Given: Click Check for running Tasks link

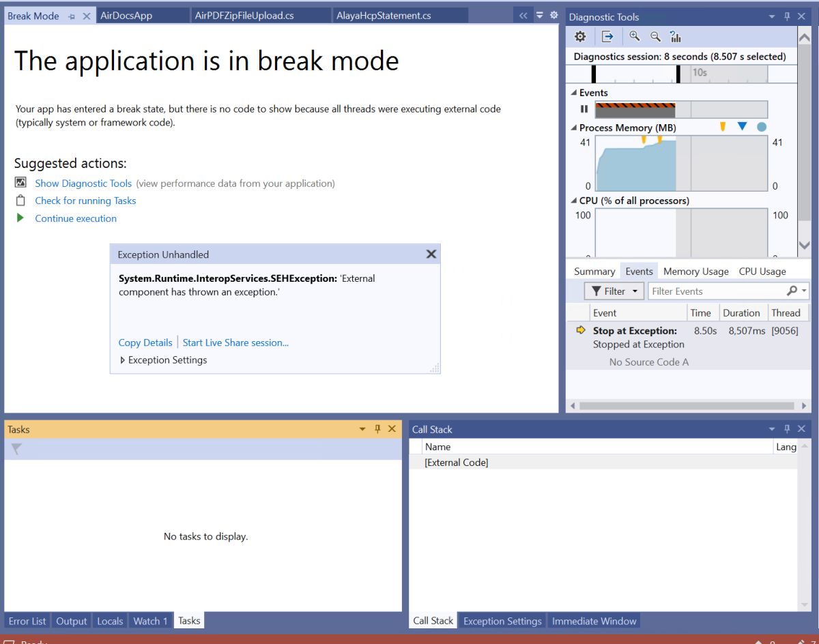Looking at the screenshot, I should point(85,201).
